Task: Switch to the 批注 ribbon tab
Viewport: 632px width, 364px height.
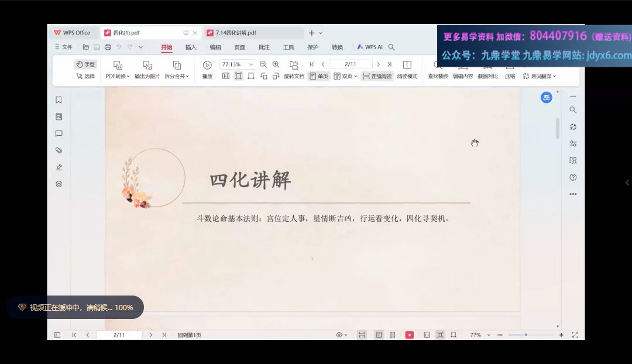Action: (x=264, y=47)
